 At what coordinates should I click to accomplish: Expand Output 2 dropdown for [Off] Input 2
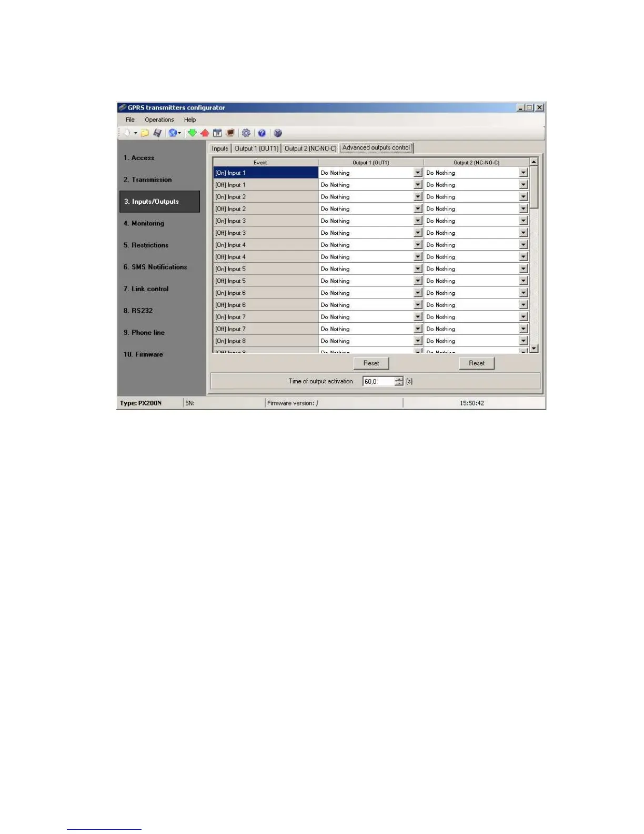pyautogui.click(x=523, y=209)
